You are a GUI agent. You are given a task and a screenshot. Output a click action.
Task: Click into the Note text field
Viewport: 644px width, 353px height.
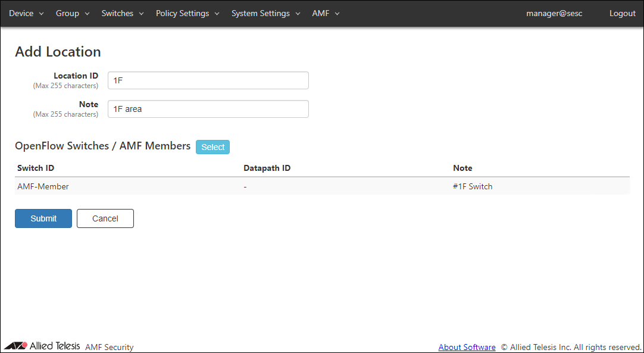208,109
